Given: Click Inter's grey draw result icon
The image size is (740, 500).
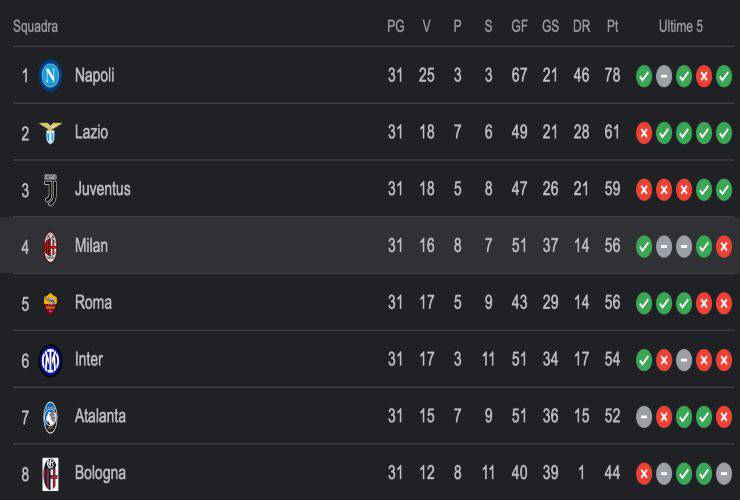Looking at the screenshot, I should click(684, 360).
